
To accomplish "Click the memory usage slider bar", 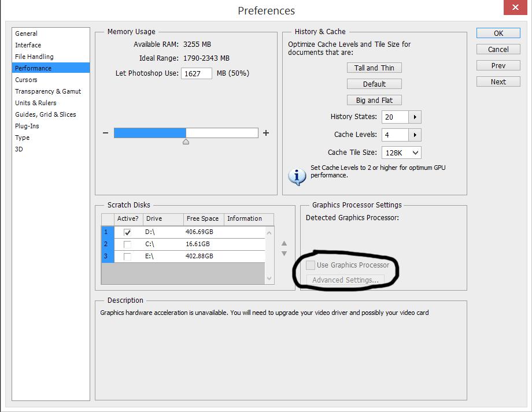I will [x=186, y=133].
